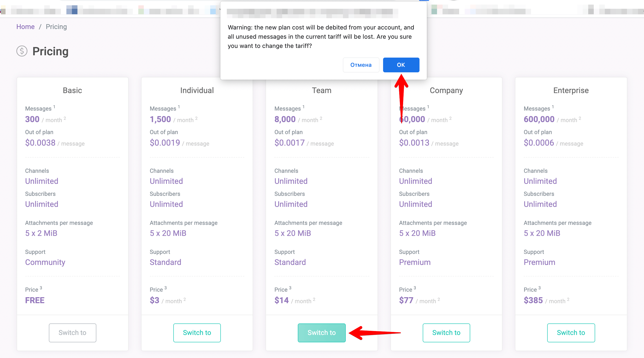Click Switch to for Individual plan
Image resolution: width=644 pixels, height=358 pixels.
197,332
